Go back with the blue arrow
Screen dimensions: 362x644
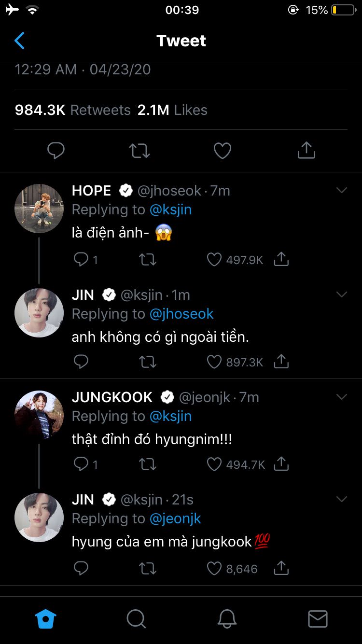[x=19, y=41]
